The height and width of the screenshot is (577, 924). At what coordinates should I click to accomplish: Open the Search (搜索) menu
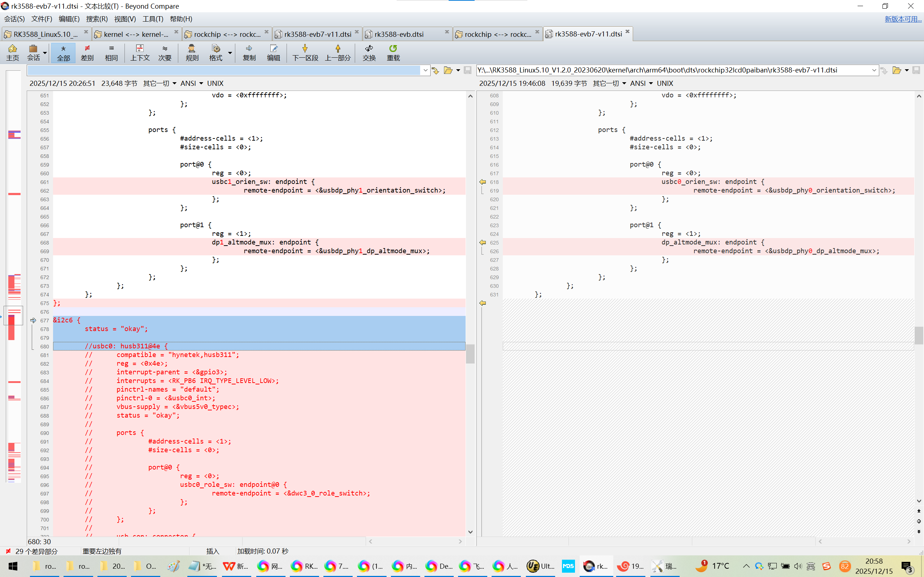[x=97, y=19]
